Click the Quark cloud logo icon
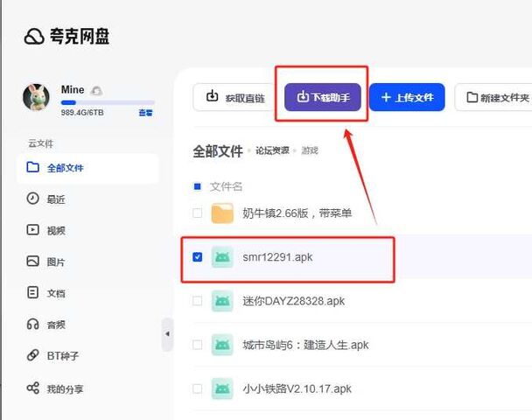 click(x=34, y=37)
